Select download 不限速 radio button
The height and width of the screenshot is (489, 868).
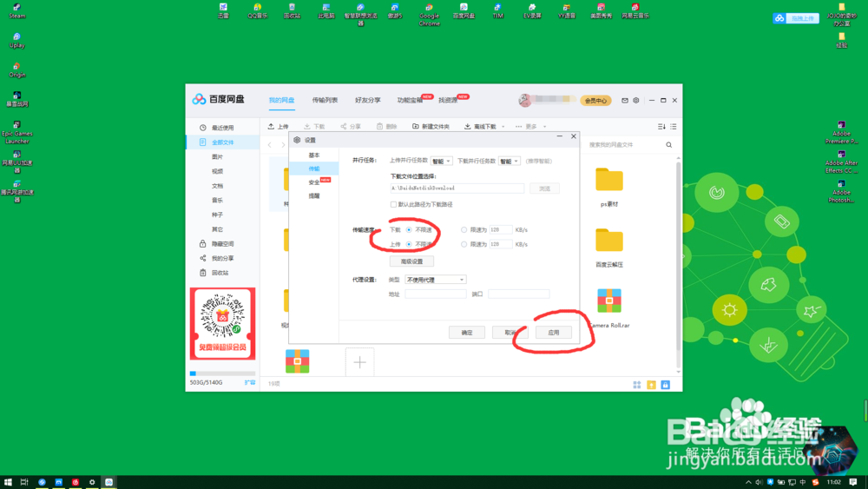tap(409, 230)
